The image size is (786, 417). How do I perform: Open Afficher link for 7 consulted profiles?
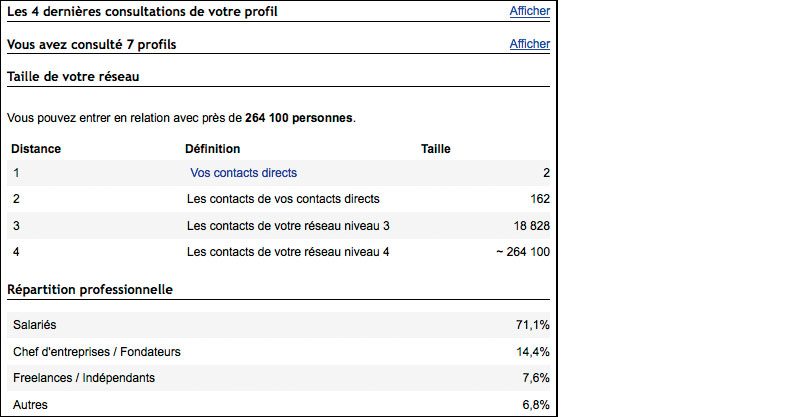click(529, 44)
